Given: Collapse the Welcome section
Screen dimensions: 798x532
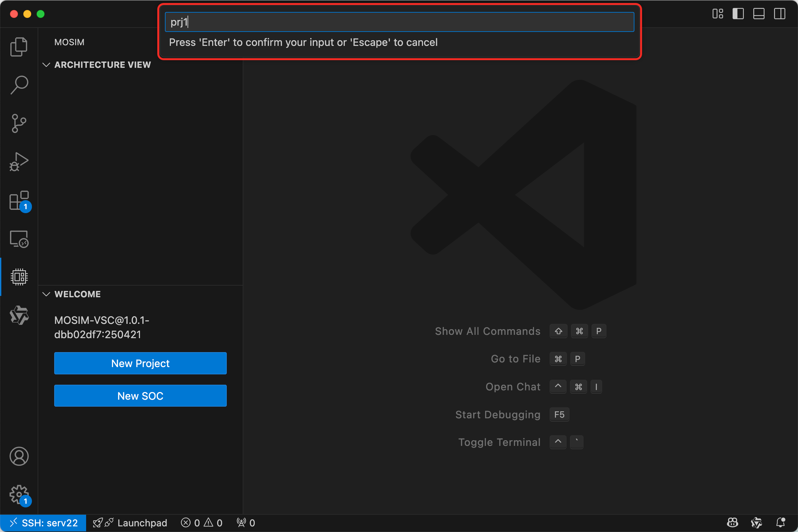Looking at the screenshot, I should click(x=47, y=294).
